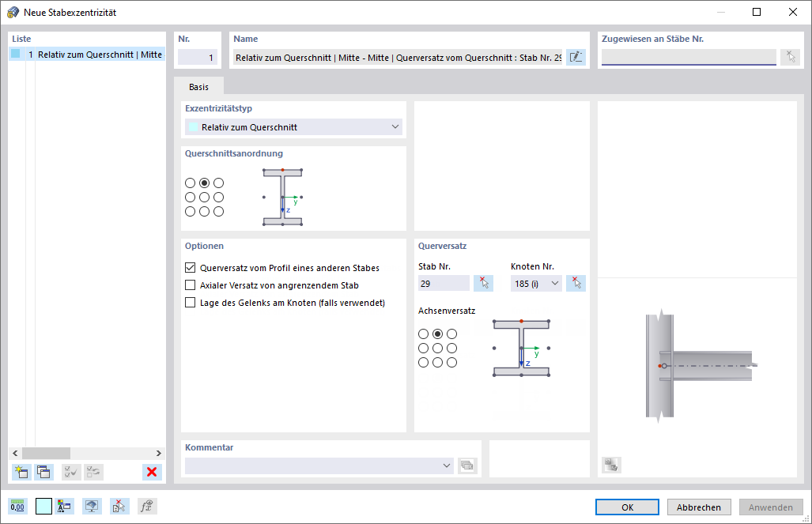Click the select-all checkmarks icon under Liste
The height and width of the screenshot is (524, 812).
[71, 472]
